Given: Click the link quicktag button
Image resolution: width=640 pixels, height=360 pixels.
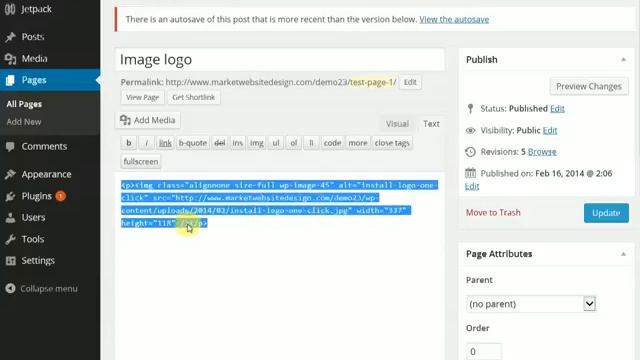Looking at the screenshot, I should tap(165, 143).
